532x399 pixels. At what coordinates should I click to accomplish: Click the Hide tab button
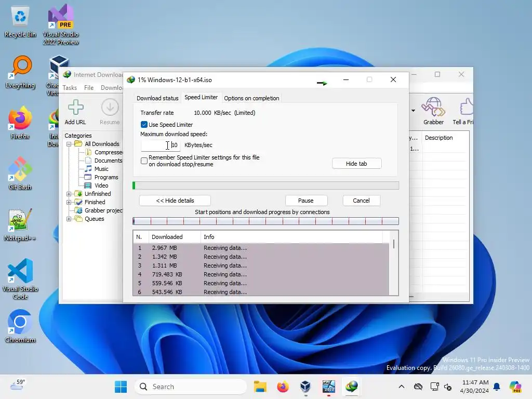tap(356, 164)
